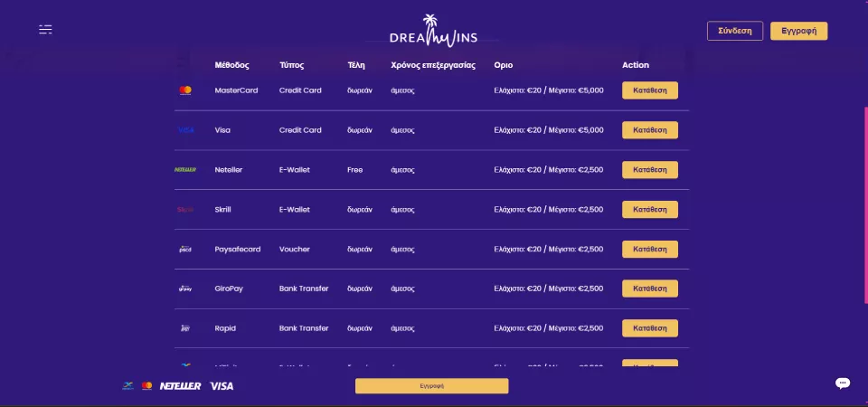Click the MasterCard method name
This screenshot has width=868, height=407.
tap(236, 90)
